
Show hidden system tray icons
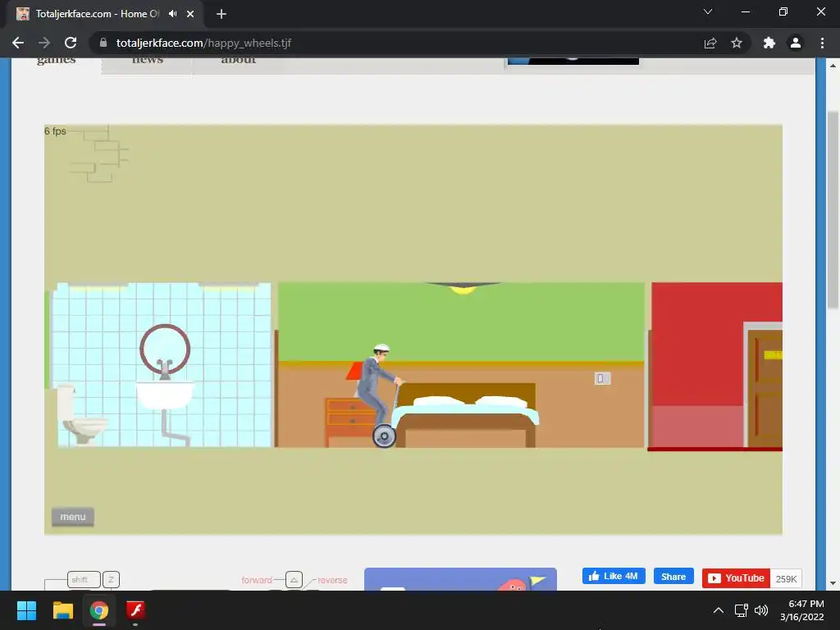point(719,610)
